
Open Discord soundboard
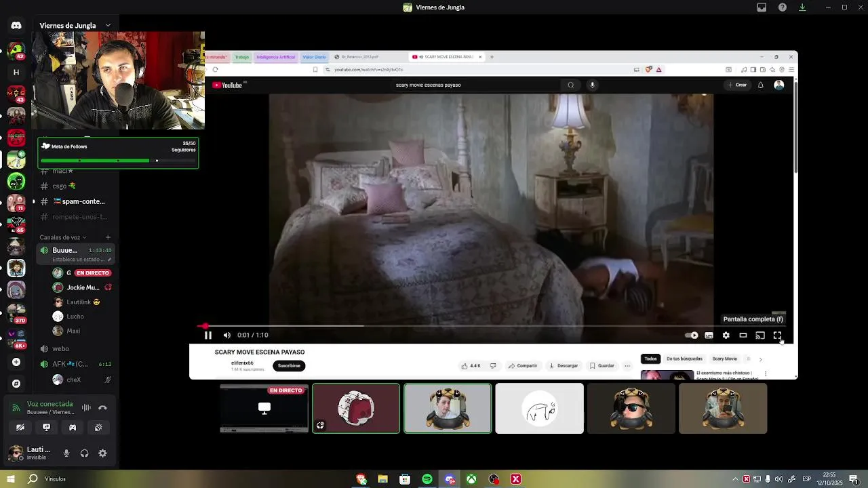tap(98, 427)
